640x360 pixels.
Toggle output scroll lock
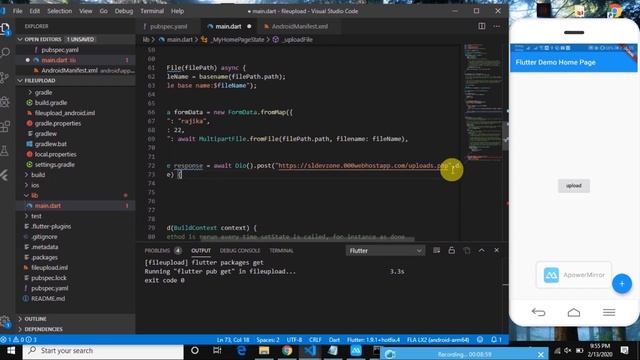pyautogui.click(x=451, y=250)
